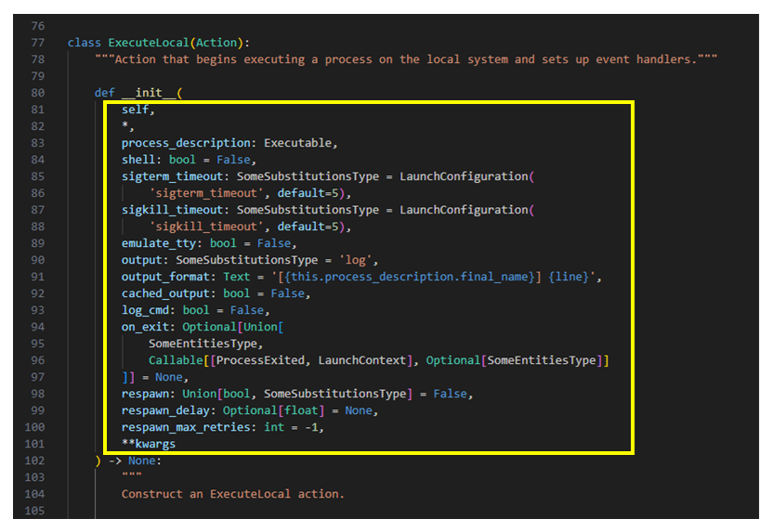Viewport: 772px width, 532px height.
Task: Click the __init__ method name
Action: tap(149, 93)
